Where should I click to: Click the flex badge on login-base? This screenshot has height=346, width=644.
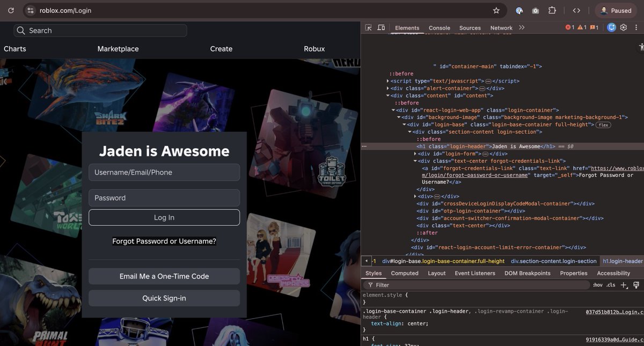pyautogui.click(x=603, y=124)
